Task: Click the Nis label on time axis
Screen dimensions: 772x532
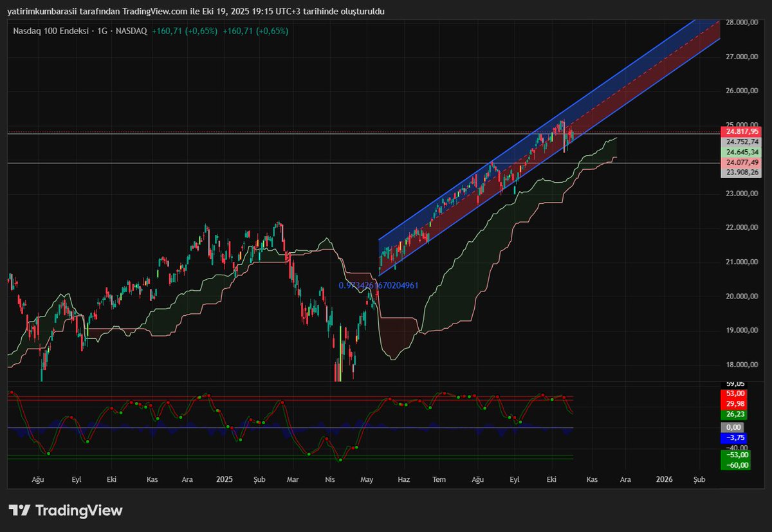Action: [x=330, y=479]
